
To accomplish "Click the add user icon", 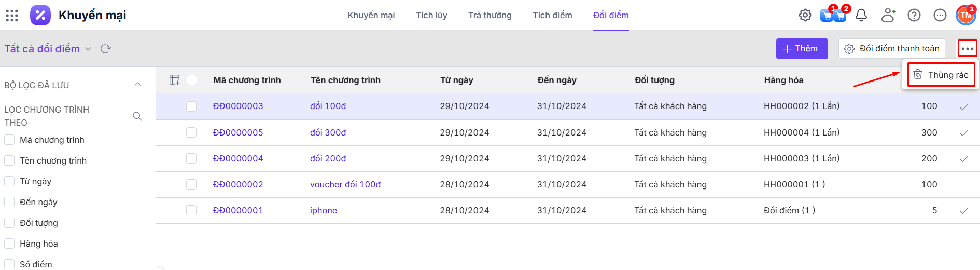I will click(x=888, y=16).
